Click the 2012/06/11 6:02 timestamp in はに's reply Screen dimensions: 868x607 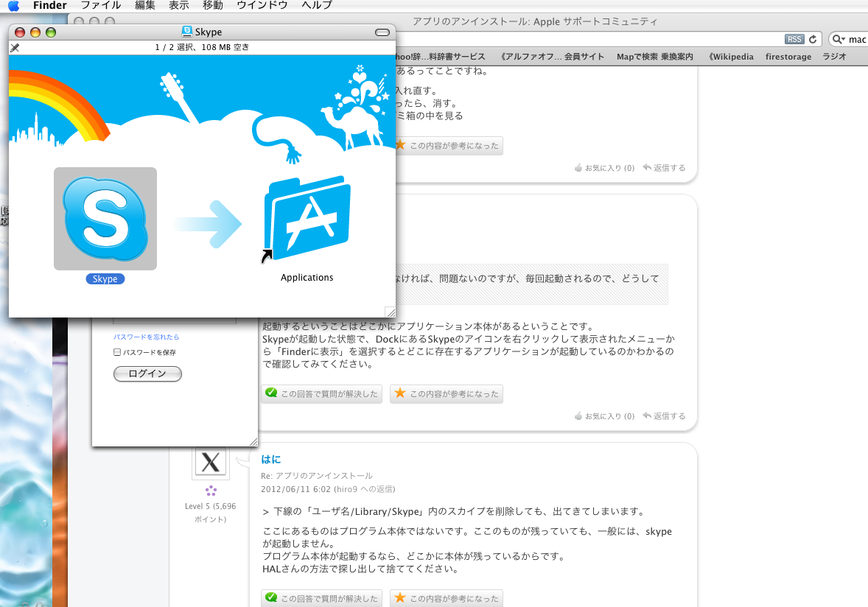pos(295,489)
